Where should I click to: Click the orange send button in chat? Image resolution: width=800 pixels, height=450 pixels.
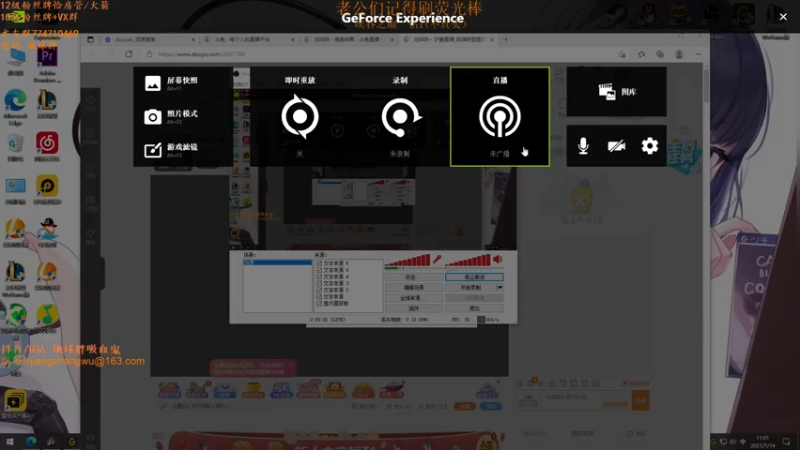pyautogui.click(x=640, y=401)
